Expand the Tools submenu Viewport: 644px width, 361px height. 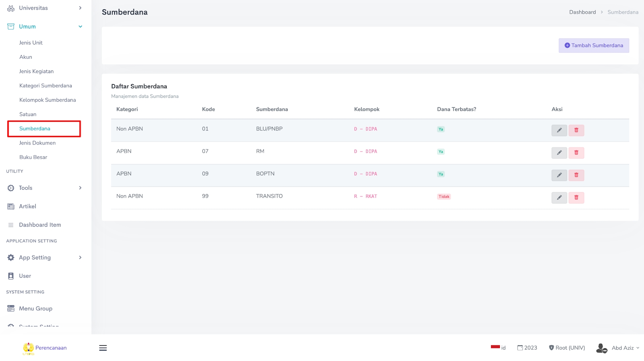(44, 188)
